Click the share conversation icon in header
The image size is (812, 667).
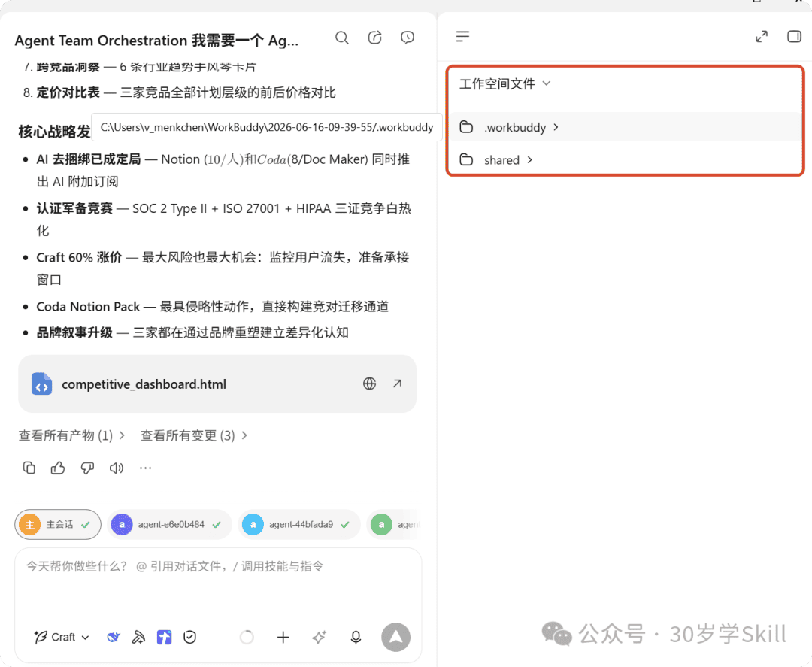click(x=375, y=38)
